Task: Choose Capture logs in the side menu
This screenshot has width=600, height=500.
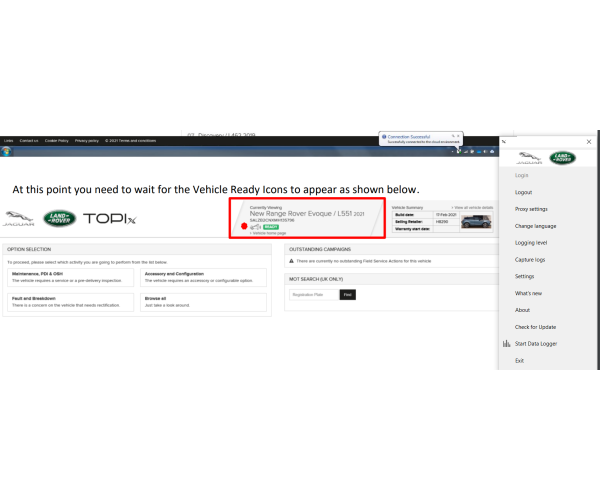Action: [x=530, y=259]
